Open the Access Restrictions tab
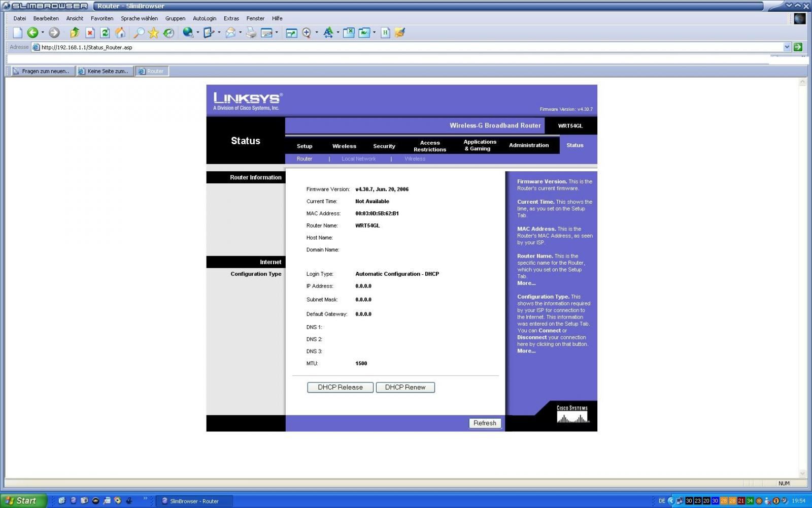The image size is (812, 508). click(x=430, y=146)
